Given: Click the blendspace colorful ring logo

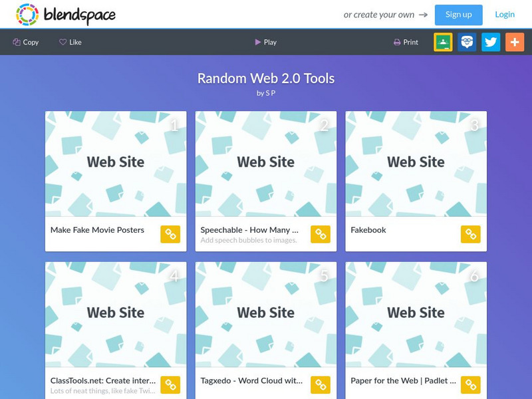Looking at the screenshot, I should coord(27,15).
